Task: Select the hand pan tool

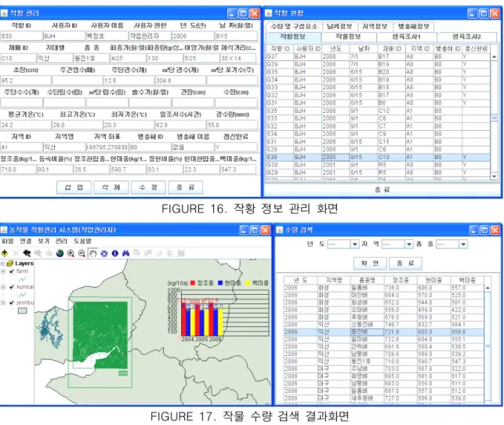Action: [x=93, y=253]
